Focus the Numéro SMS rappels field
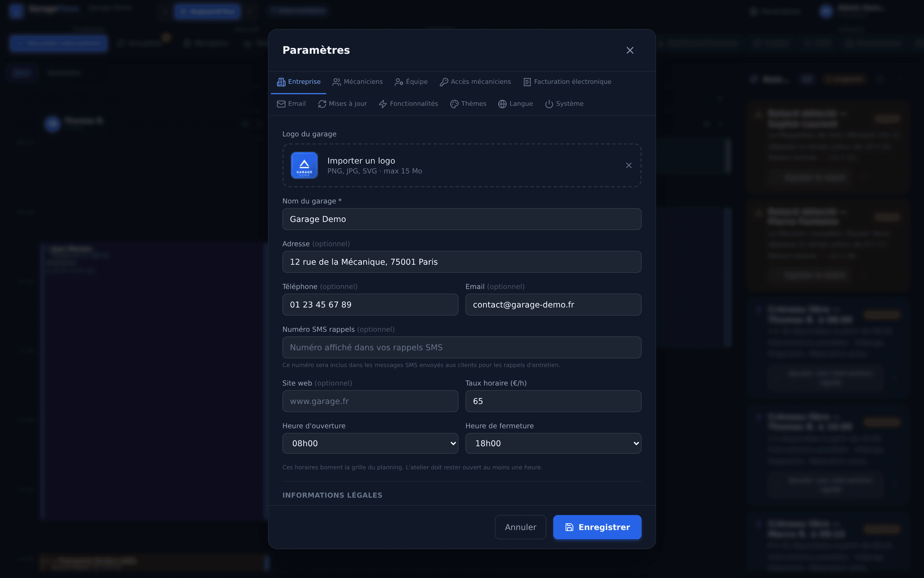The width and height of the screenshot is (924, 578). coord(462,347)
